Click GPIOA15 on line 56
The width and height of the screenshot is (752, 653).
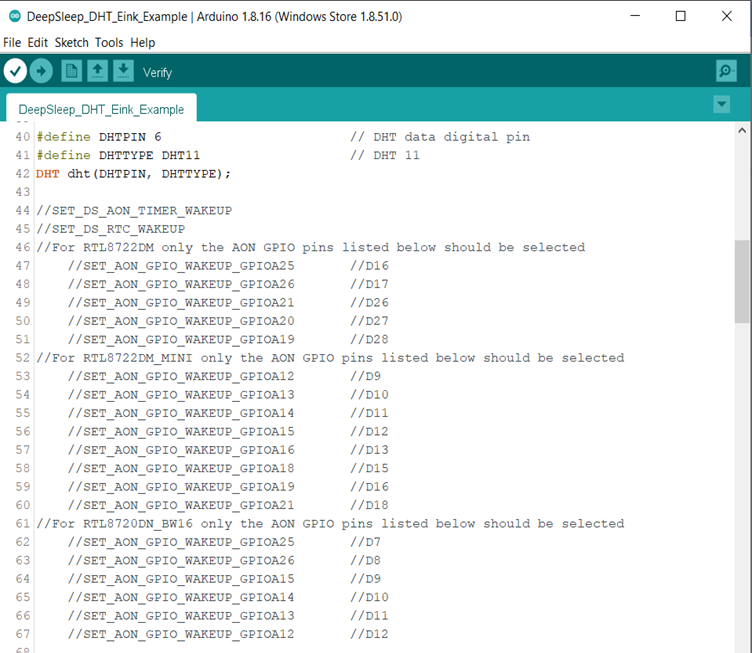click(x=267, y=431)
